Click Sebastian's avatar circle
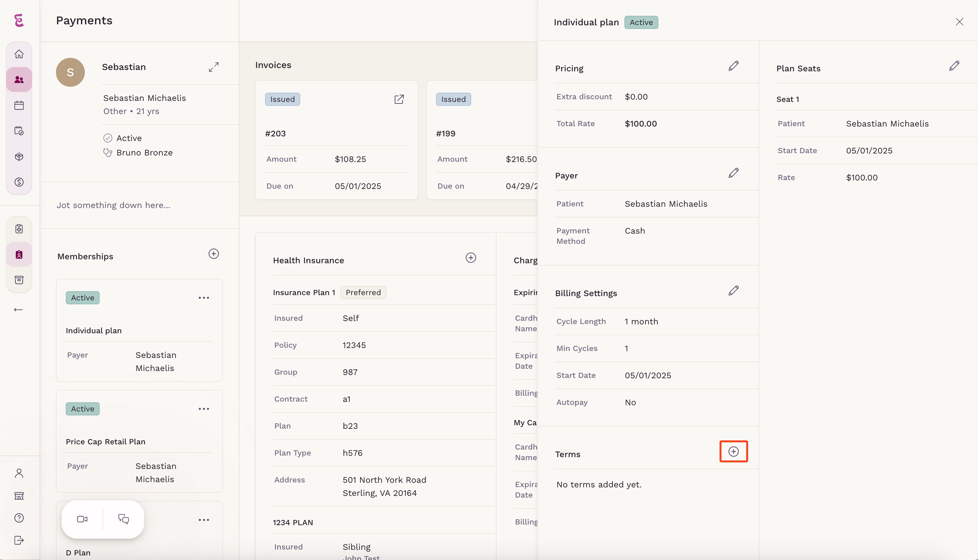Screen dimensions: 978x560 70,72
